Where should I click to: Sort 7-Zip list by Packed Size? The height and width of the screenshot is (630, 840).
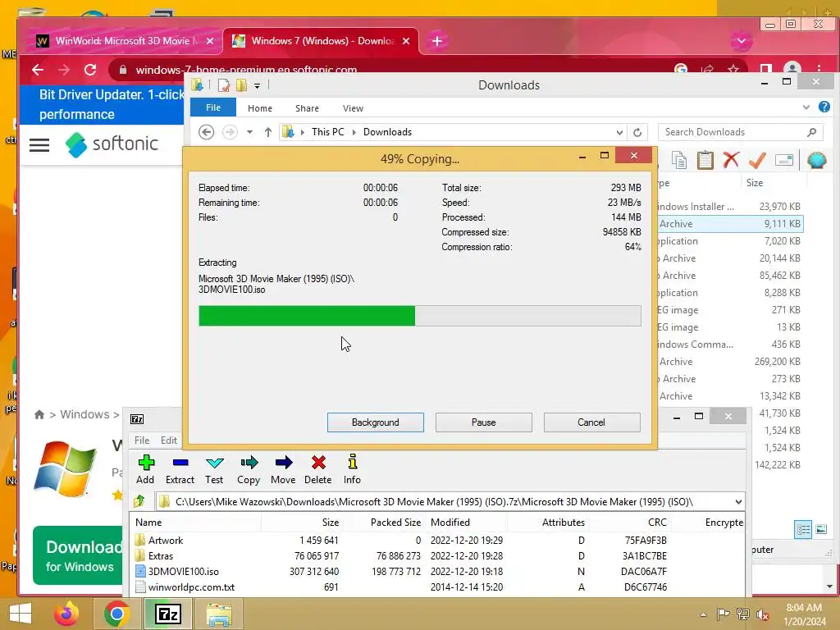(x=395, y=523)
